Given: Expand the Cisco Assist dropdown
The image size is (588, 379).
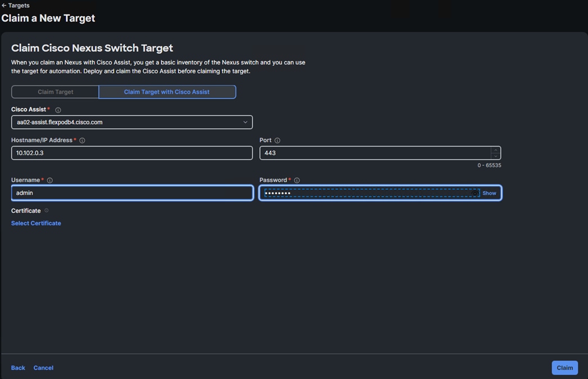Looking at the screenshot, I should pyautogui.click(x=131, y=122).
